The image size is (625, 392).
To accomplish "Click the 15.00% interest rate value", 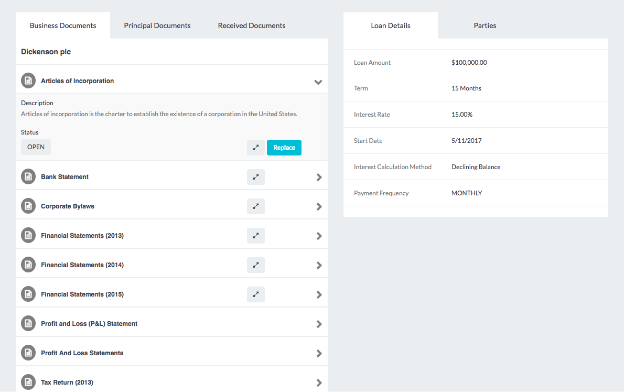I will coord(462,114).
